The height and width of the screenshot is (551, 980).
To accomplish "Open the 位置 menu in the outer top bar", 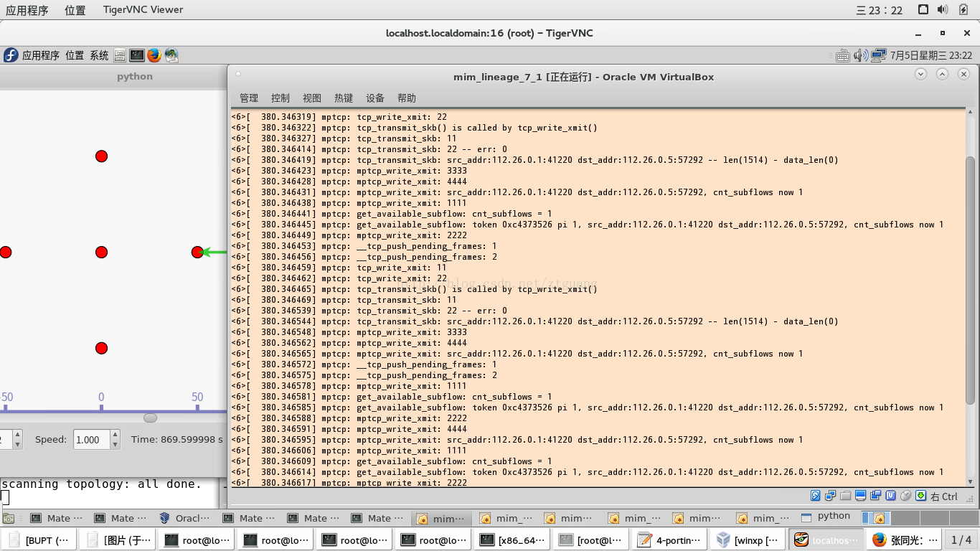I will click(75, 10).
